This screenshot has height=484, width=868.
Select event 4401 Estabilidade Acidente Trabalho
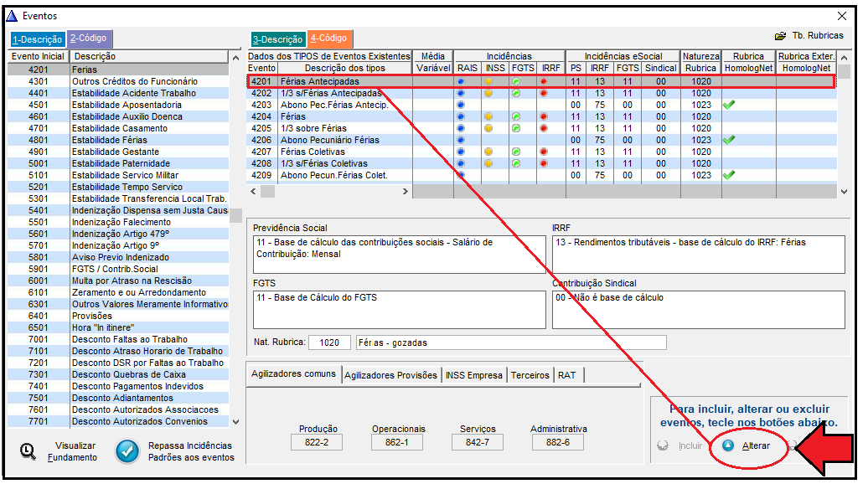point(118,93)
